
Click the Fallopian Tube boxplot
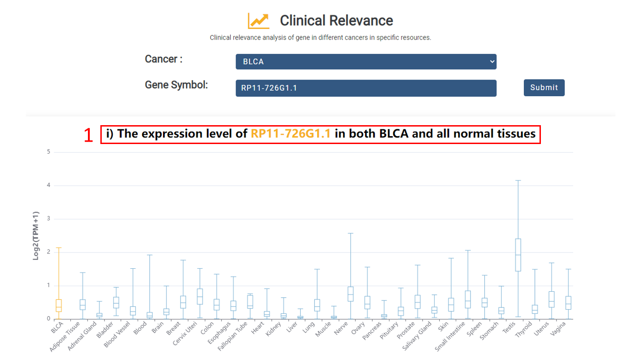click(x=250, y=301)
